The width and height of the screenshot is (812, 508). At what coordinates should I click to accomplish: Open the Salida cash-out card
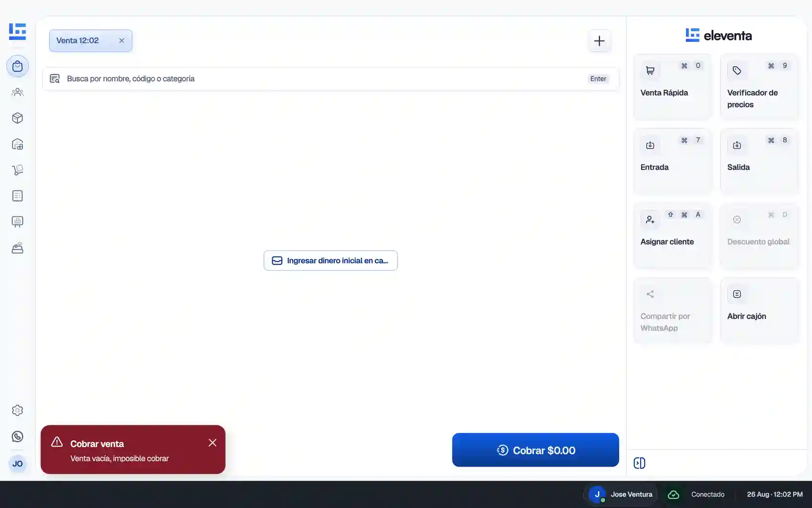[x=759, y=161]
